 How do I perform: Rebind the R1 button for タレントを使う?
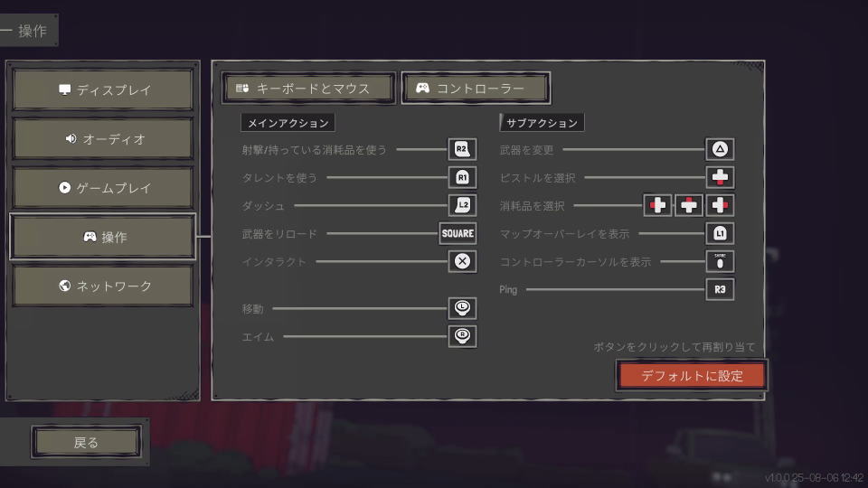coord(462,178)
